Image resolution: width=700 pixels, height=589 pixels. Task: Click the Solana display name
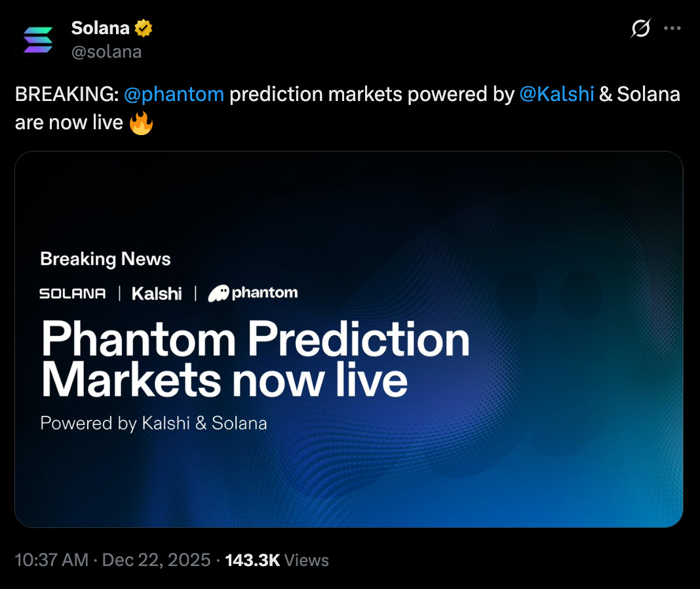click(x=100, y=28)
